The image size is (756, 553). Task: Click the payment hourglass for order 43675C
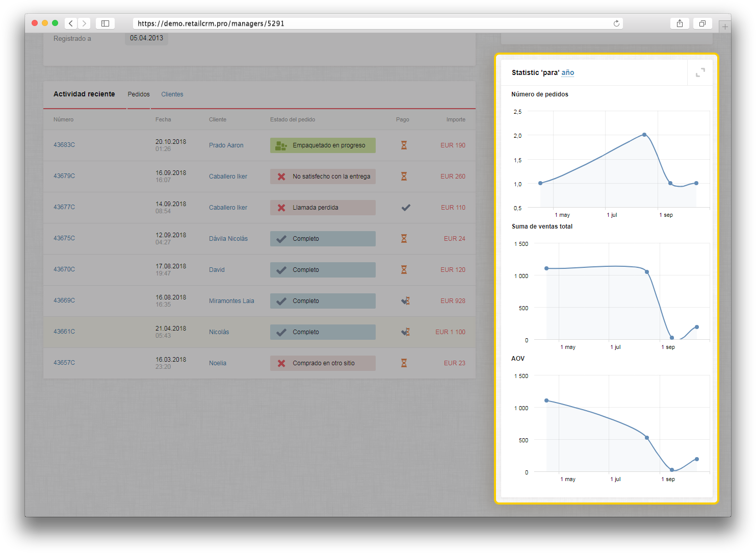pos(404,239)
